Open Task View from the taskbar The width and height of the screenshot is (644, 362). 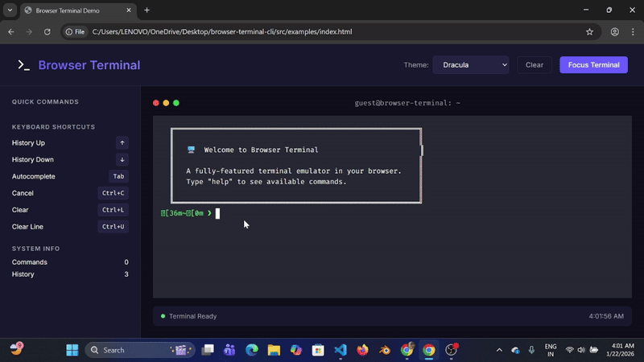(208, 350)
